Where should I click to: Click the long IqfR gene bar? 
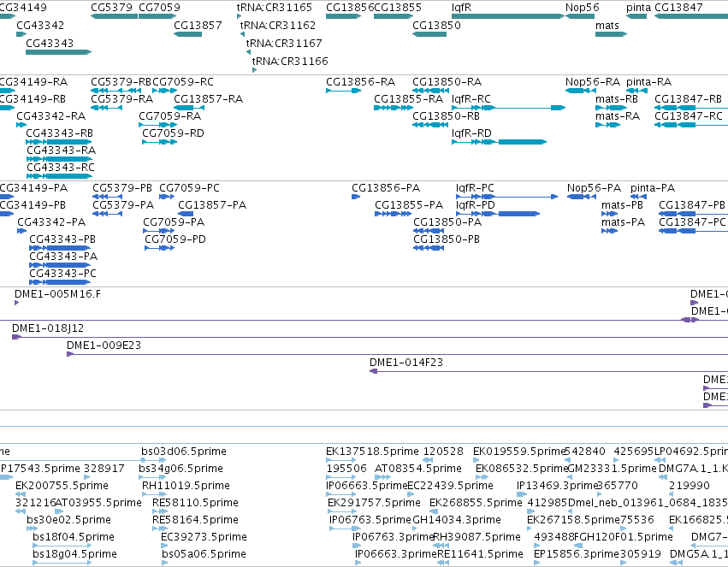508,16
